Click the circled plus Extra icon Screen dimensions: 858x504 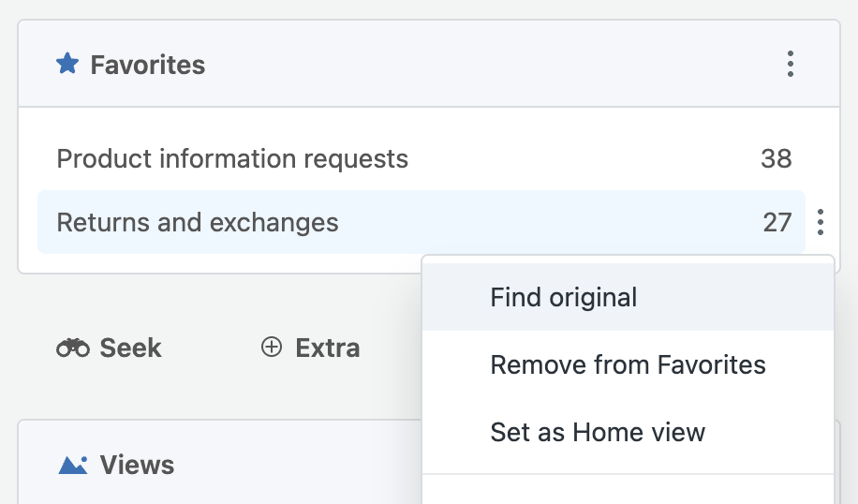pos(272,347)
